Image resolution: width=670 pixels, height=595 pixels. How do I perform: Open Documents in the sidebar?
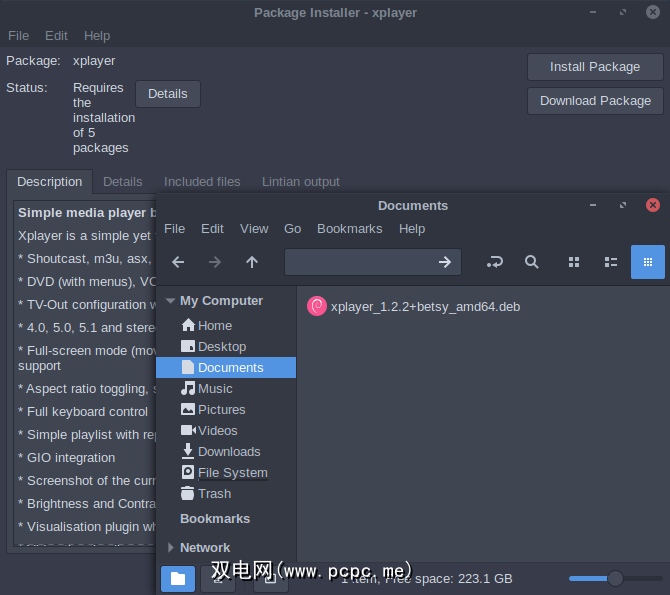(x=226, y=368)
